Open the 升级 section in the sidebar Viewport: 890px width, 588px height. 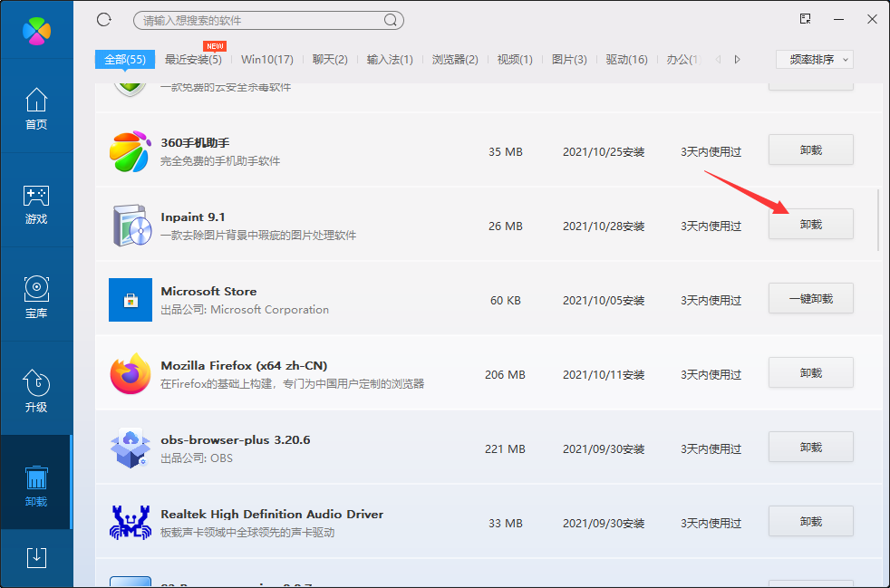tap(36, 391)
